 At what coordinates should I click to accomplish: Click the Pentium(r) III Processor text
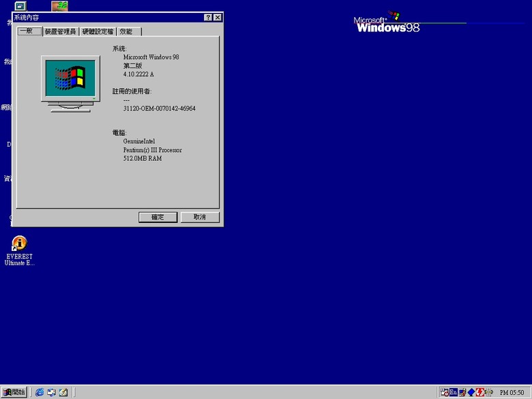152,150
